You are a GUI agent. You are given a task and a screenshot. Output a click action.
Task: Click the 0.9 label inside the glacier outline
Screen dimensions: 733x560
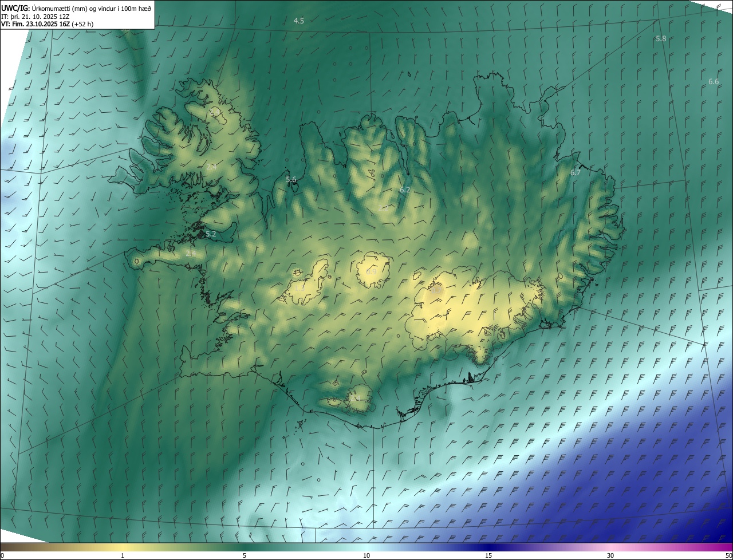[371, 271]
